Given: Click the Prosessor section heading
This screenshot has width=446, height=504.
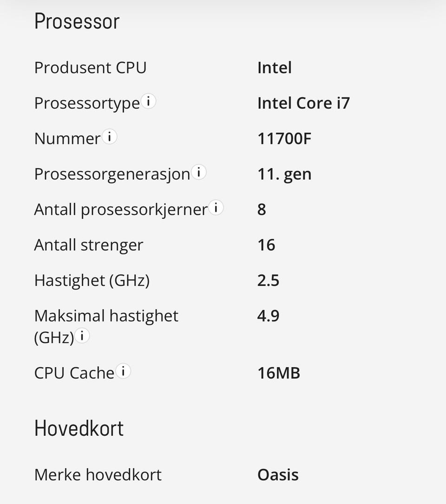Looking at the screenshot, I should point(77,21).
